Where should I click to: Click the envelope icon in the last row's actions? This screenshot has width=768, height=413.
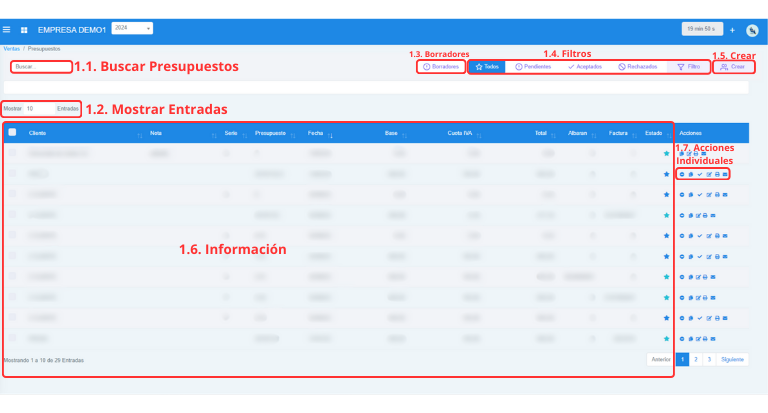(x=713, y=339)
